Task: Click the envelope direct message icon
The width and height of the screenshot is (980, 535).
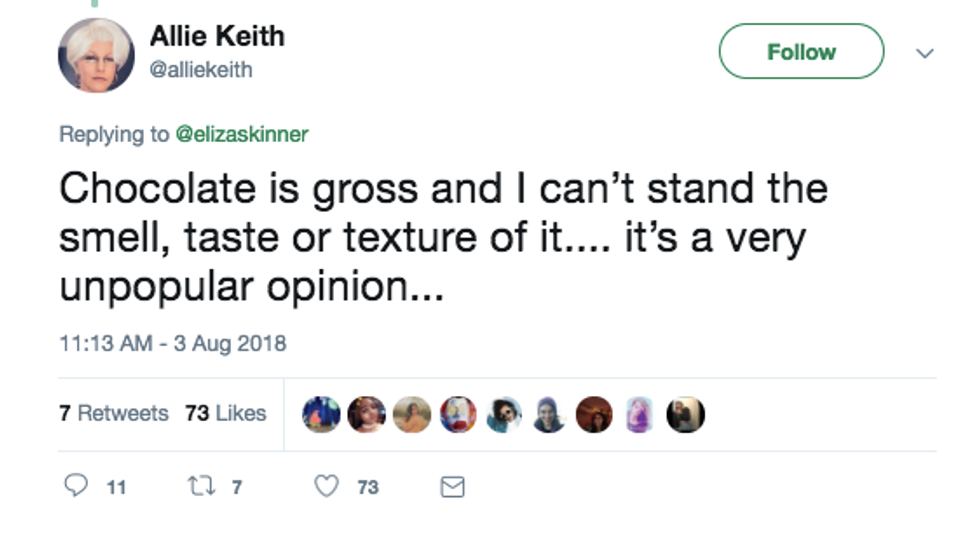Action: pos(452,487)
